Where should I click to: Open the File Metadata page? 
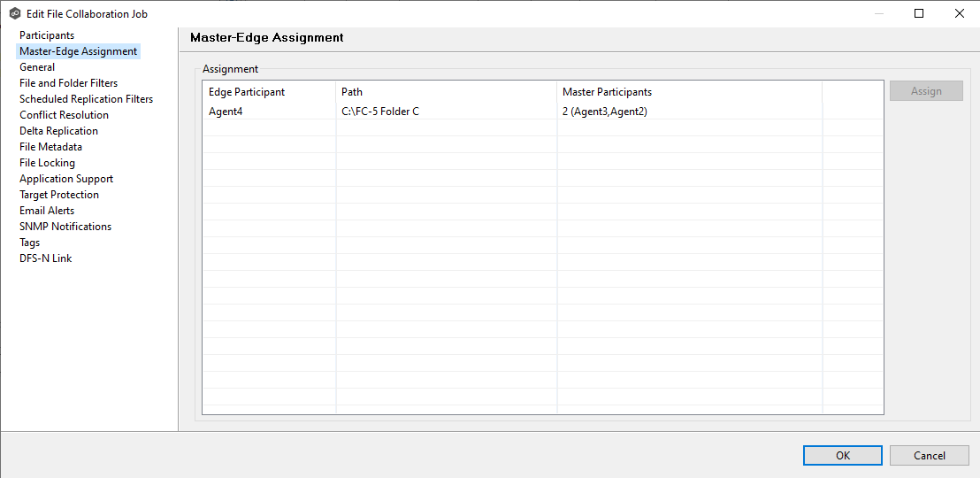50,147
